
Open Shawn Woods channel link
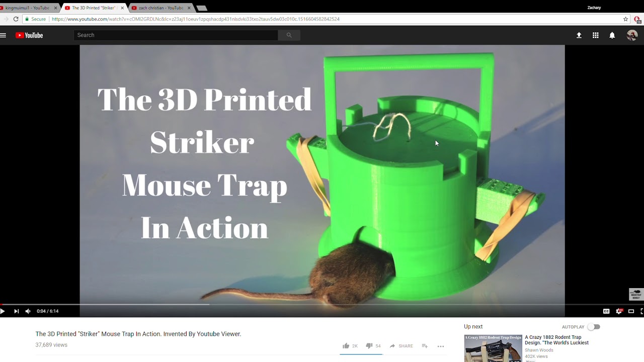(x=539, y=350)
